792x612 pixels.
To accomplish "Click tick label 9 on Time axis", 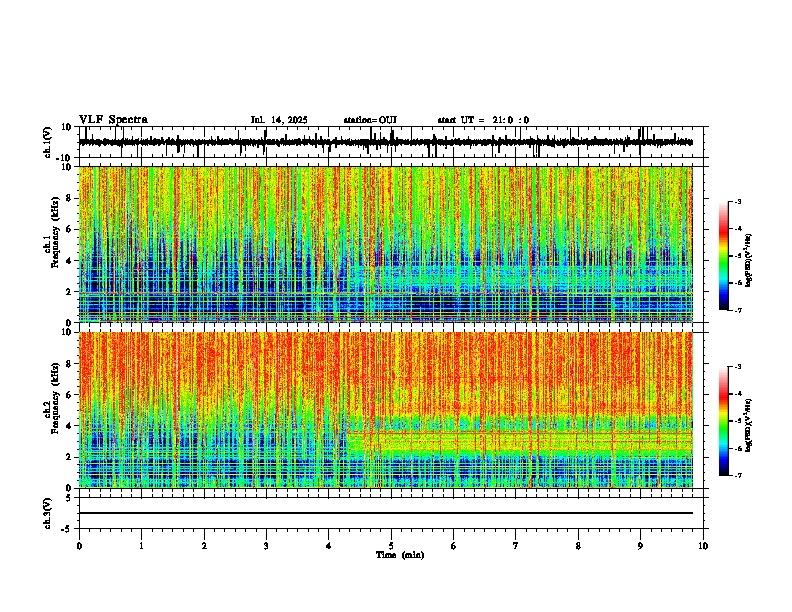I will point(640,546).
